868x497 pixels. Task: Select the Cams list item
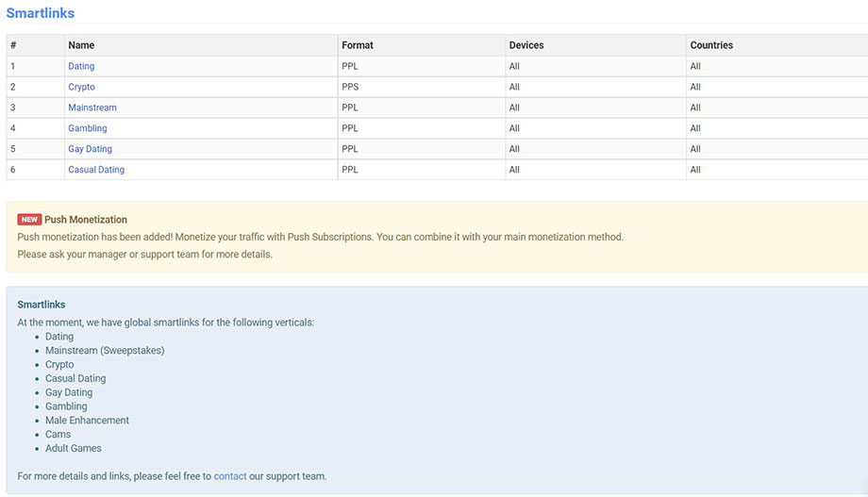click(x=58, y=435)
